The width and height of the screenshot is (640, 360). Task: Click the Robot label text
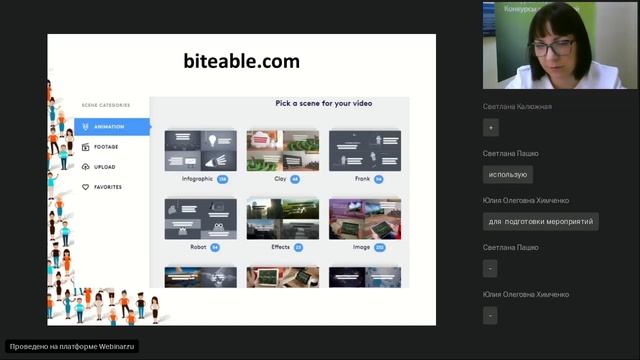(x=198, y=247)
